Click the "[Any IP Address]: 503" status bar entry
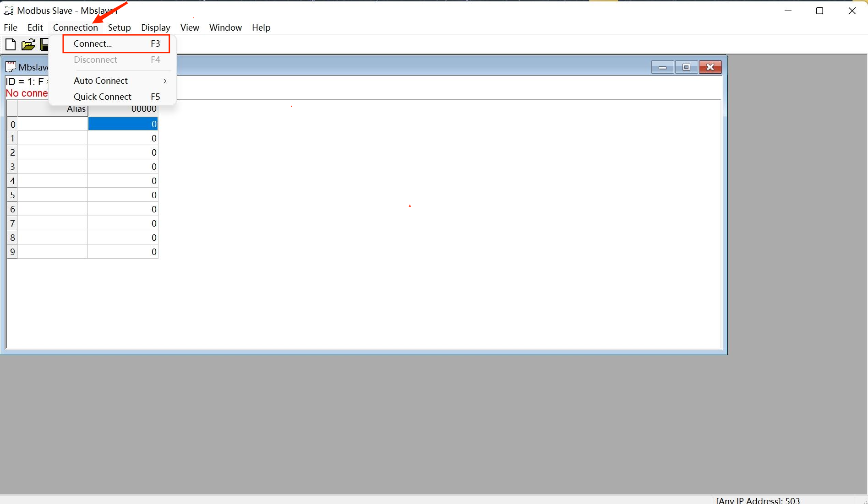 [758, 500]
